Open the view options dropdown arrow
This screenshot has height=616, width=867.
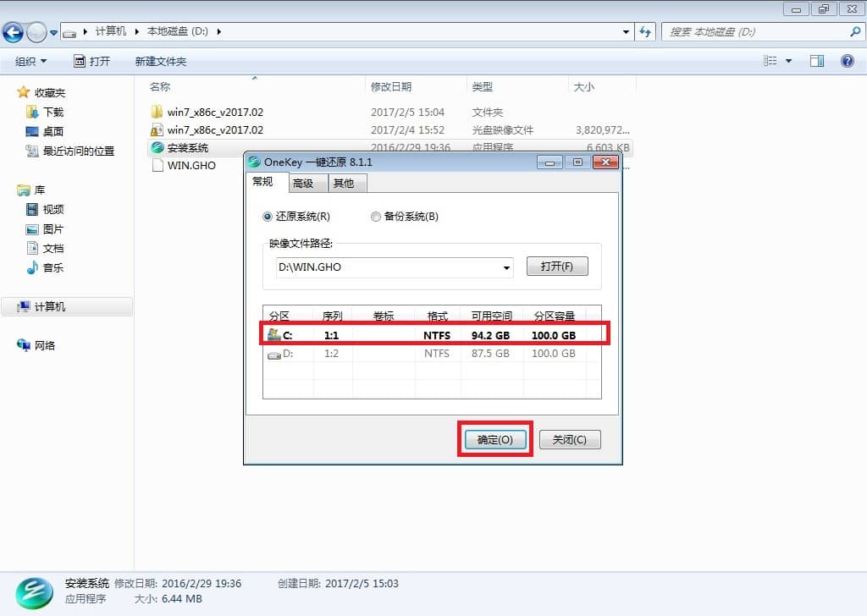click(788, 61)
